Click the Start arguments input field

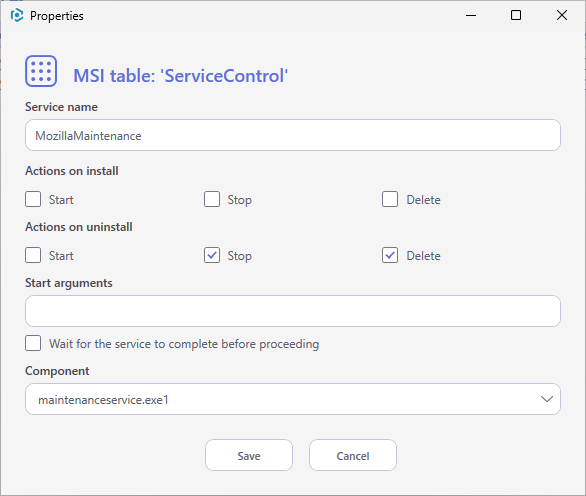tap(293, 311)
